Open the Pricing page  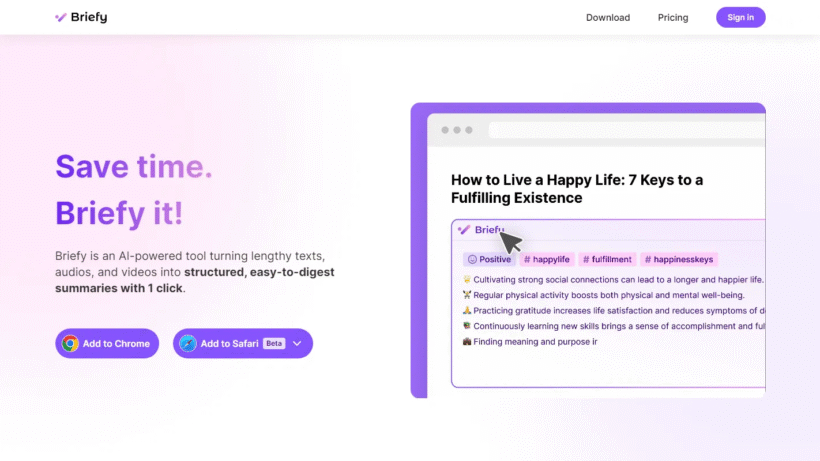point(673,17)
